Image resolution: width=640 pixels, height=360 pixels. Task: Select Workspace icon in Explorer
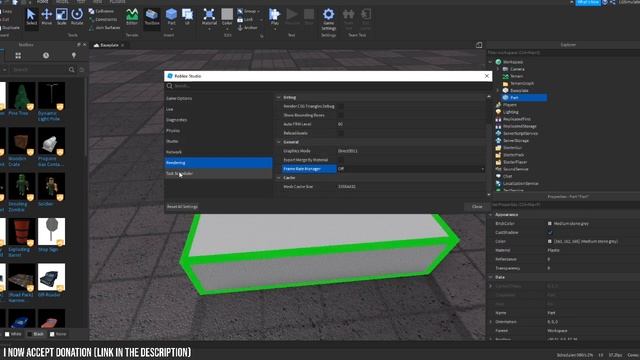[498, 62]
